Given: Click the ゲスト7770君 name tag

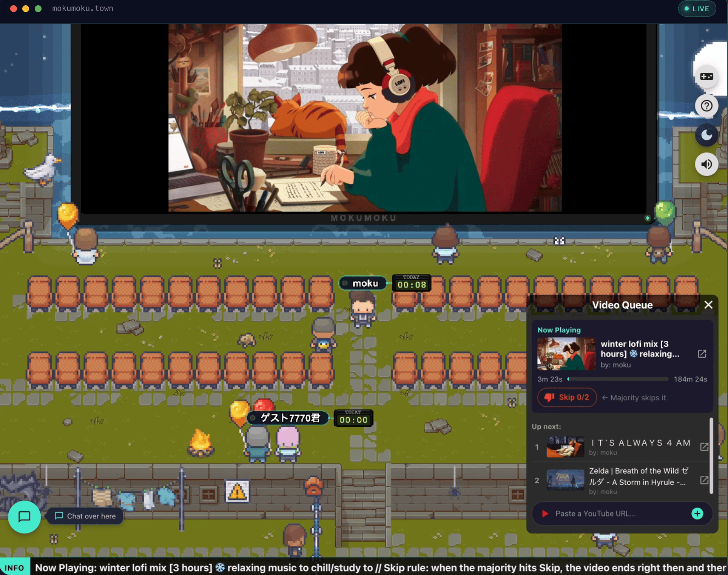Looking at the screenshot, I should 287,418.
